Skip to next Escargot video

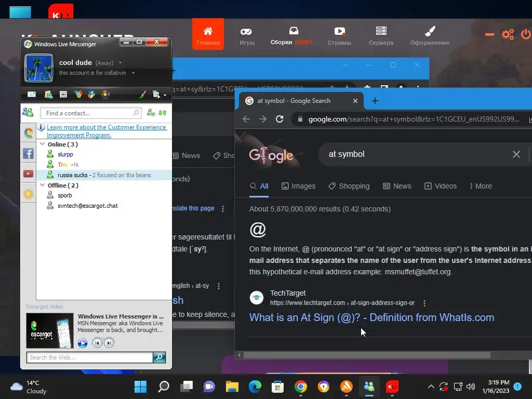click(109, 343)
